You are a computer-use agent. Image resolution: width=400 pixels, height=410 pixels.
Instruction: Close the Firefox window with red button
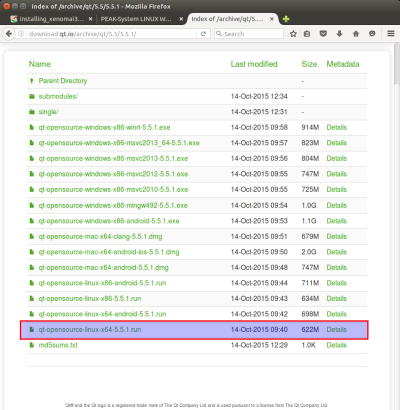click(6, 6)
